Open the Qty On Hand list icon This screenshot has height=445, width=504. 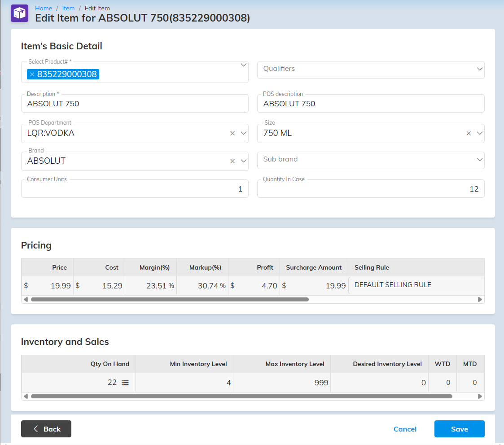pos(125,383)
